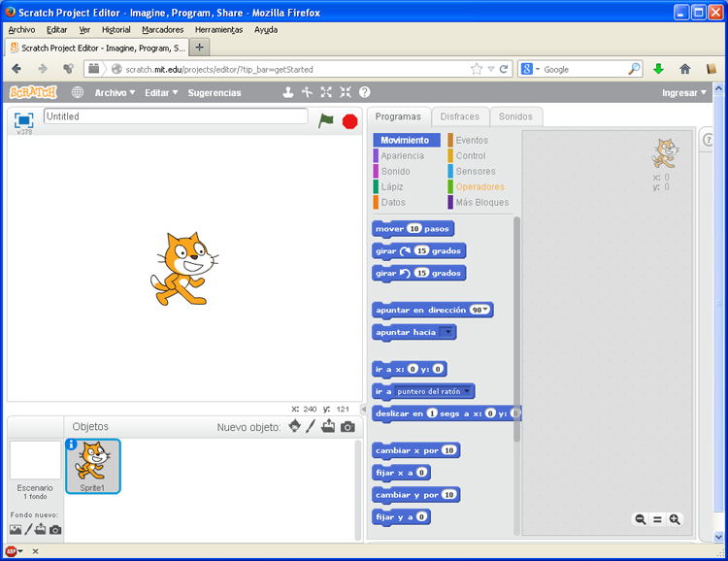Screen dimensions: 728x561
Task: Paint a new sprite with brush icon
Action: pos(311,426)
